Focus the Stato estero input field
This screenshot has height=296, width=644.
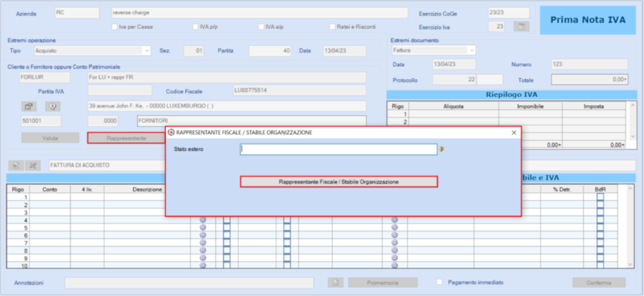tap(338, 150)
